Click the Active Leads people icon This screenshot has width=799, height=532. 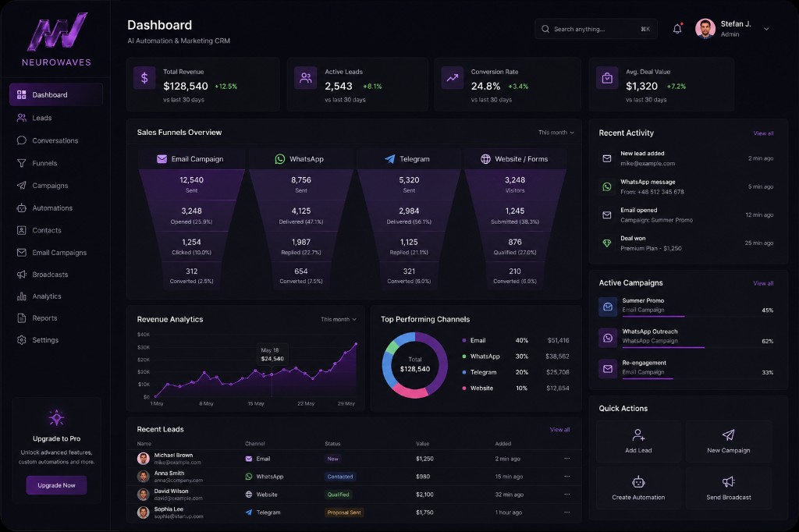(x=306, y=78)
